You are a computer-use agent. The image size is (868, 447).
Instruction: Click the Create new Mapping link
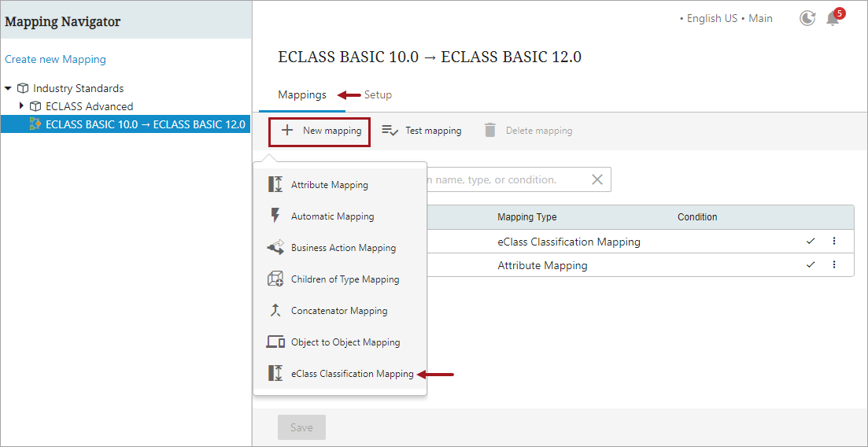[x=55, y=59]
